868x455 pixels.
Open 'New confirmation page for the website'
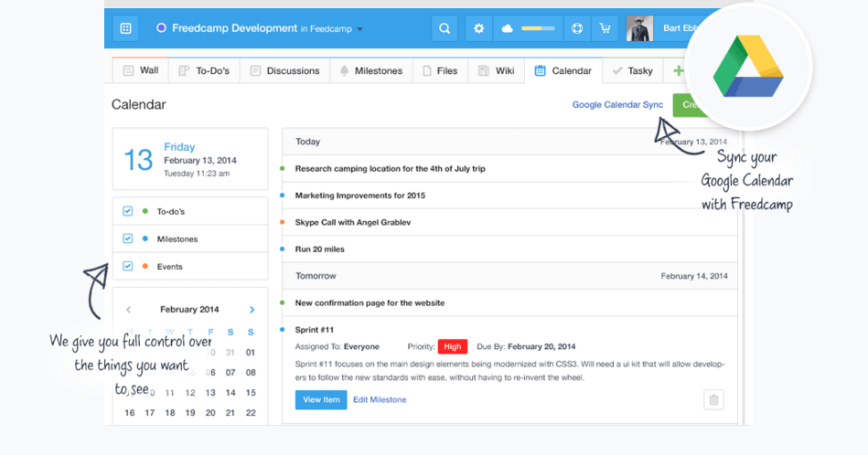tap(370, 303)
